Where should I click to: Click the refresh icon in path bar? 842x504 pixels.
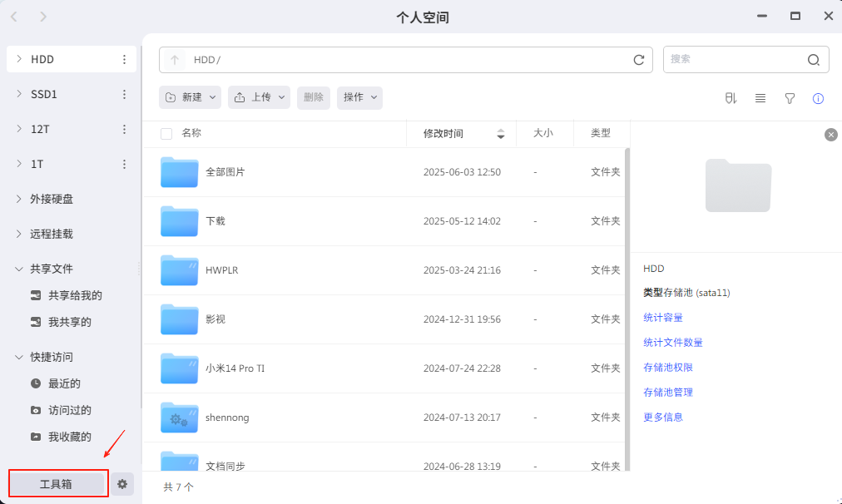pos(639,60)
